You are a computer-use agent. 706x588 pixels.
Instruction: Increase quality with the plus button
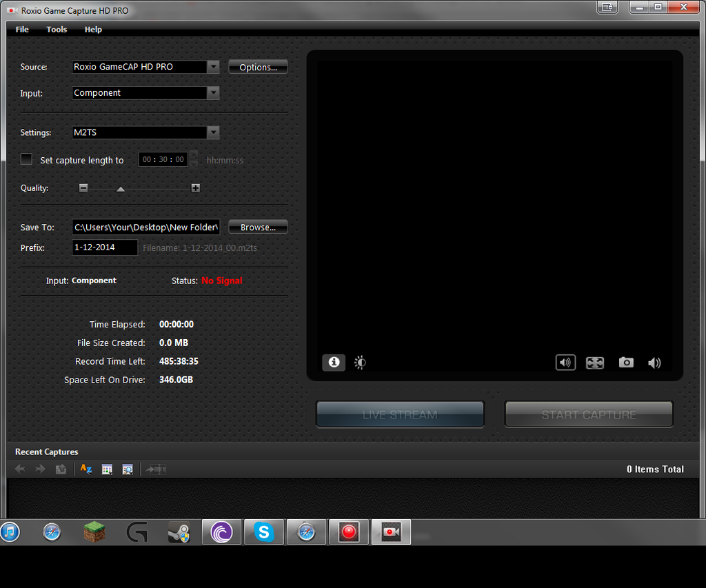pos(195,187)
